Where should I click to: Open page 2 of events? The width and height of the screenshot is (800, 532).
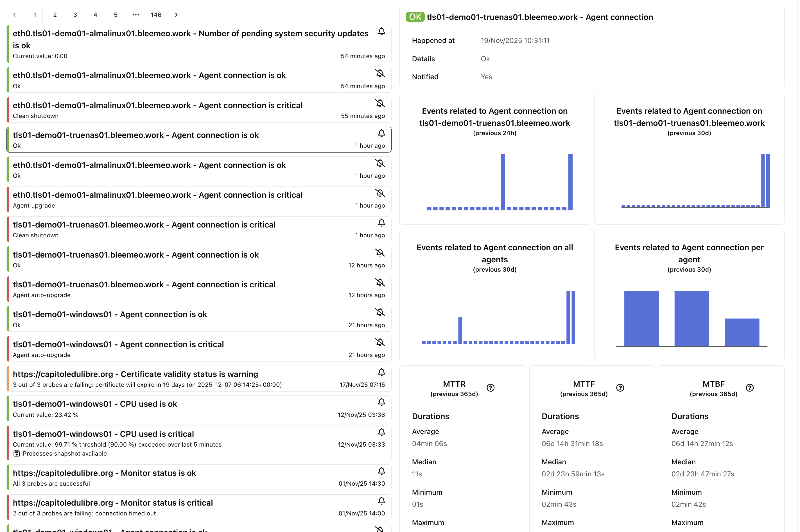click(x=55, y=15)
